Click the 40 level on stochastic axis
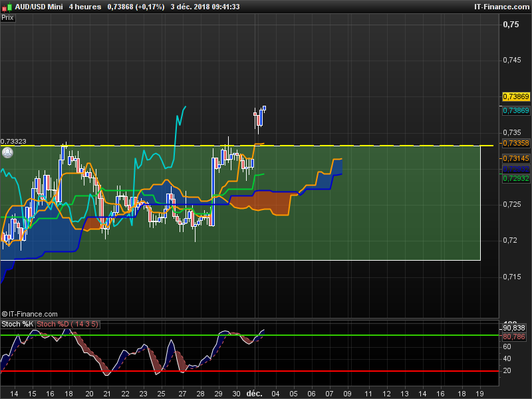The width and height of the screenshot is (532, 399). point(507,358)
